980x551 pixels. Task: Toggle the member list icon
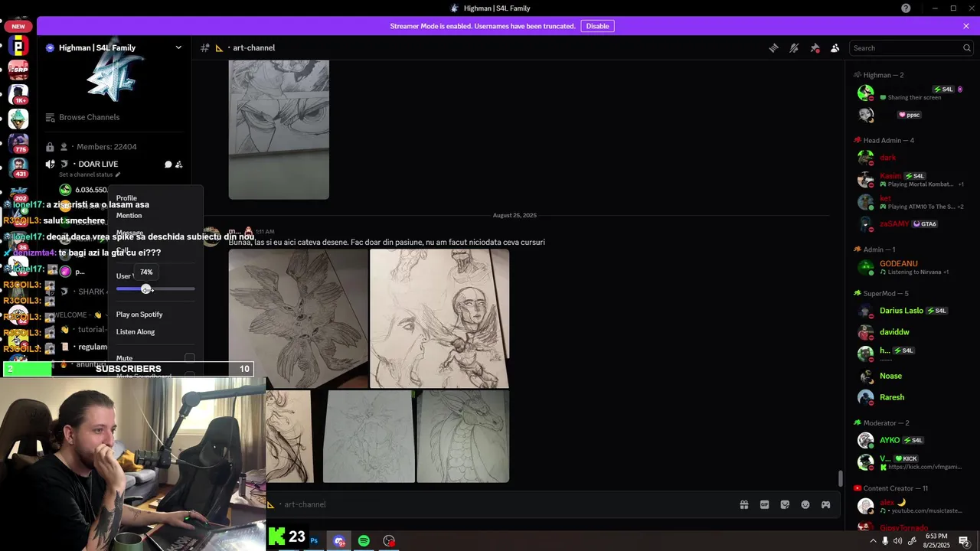click(835, 47)
